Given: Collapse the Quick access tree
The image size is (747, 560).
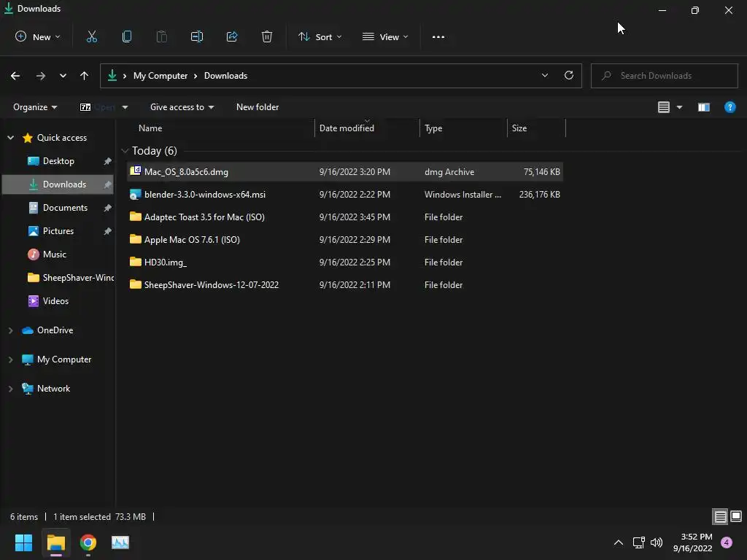Looking at the screenshot, I should (x=10, y=138).
